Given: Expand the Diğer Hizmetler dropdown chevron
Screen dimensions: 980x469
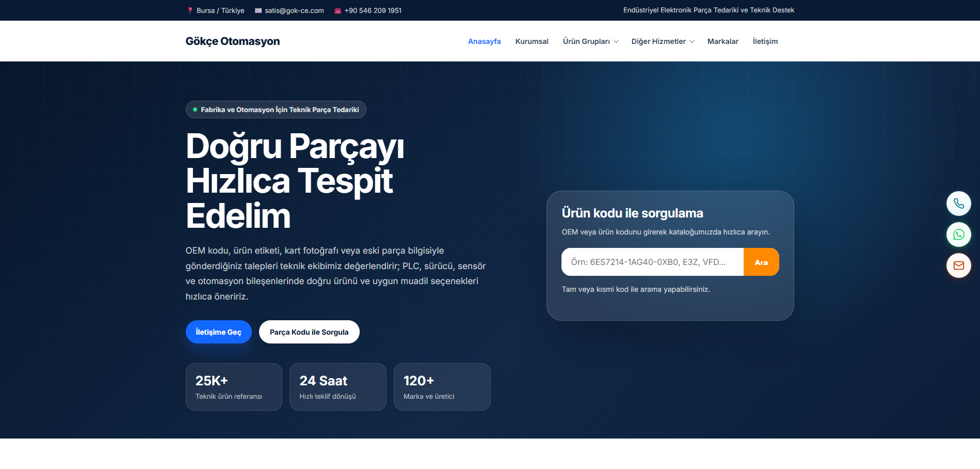Looking at the screenshot, I should click(692, 41).
